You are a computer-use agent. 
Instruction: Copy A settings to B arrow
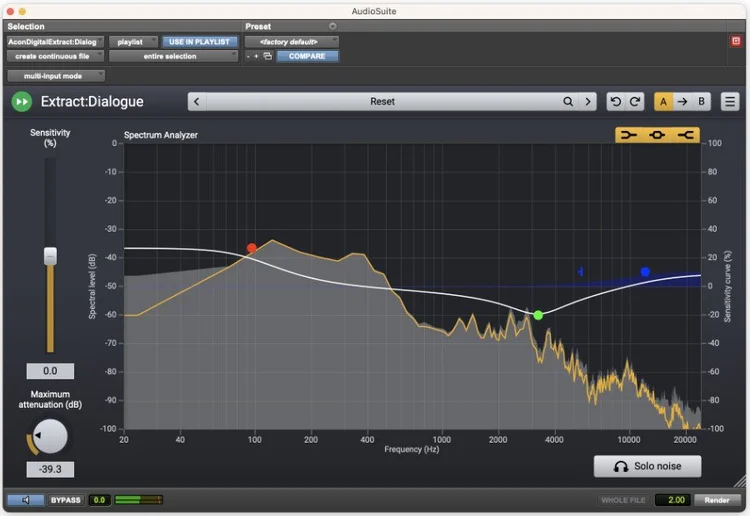tap(683, 101)
